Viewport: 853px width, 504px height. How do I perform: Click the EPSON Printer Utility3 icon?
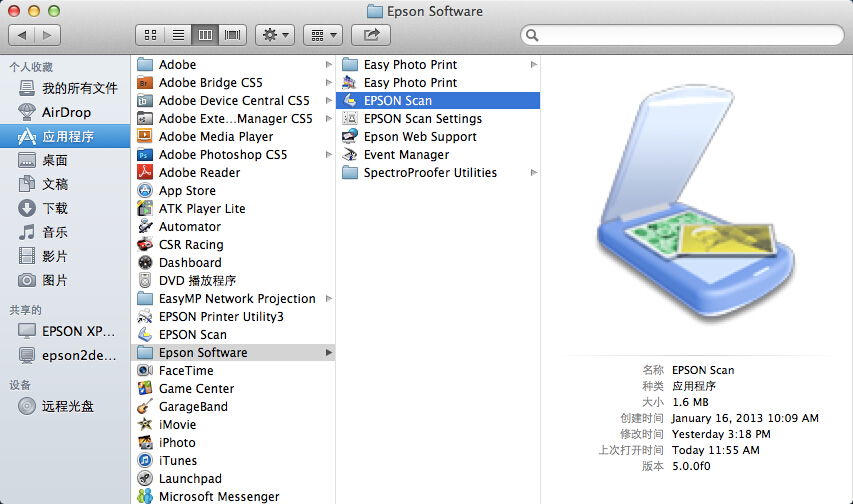pos(145,316)
